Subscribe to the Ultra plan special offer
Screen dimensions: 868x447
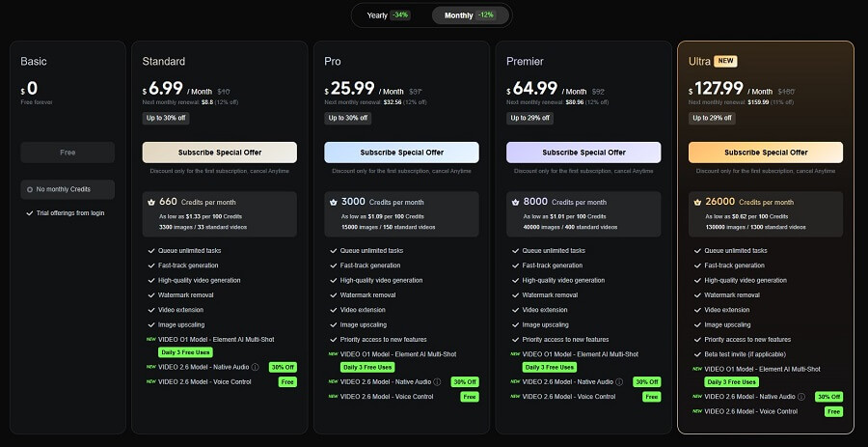click(766, 153)
